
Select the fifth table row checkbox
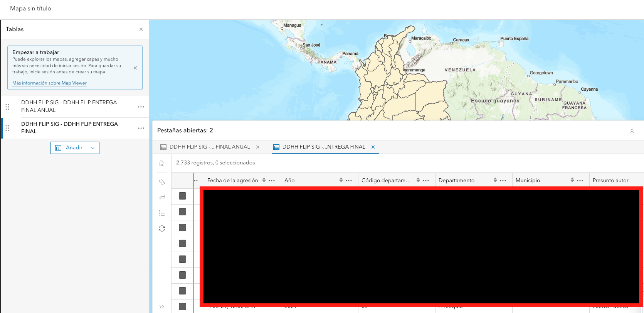(x=183, y=259)
